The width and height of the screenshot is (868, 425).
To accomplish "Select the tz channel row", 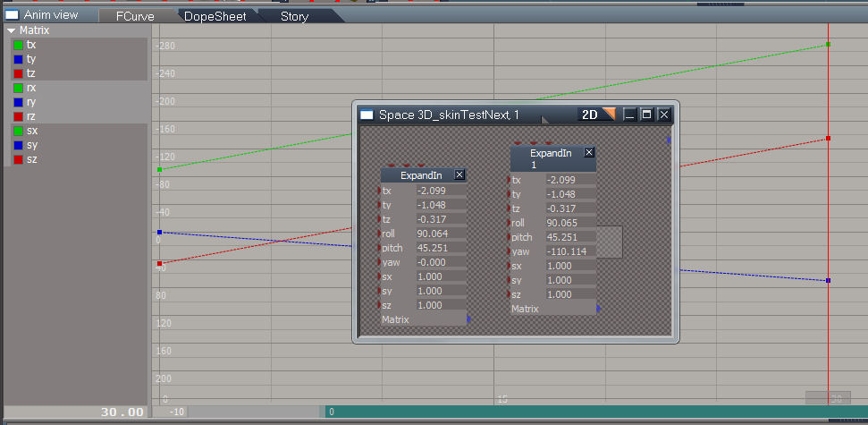I will (x=80, y=73).
